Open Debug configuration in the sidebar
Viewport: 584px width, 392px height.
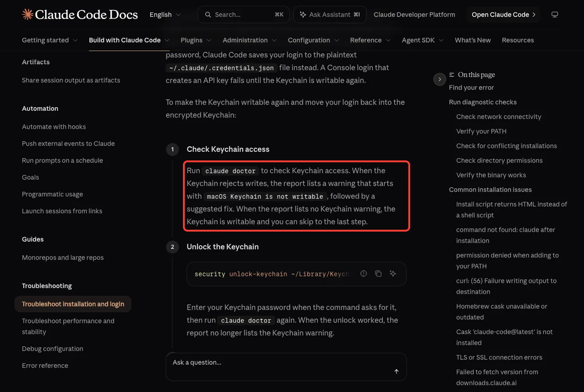click(52, 349)
